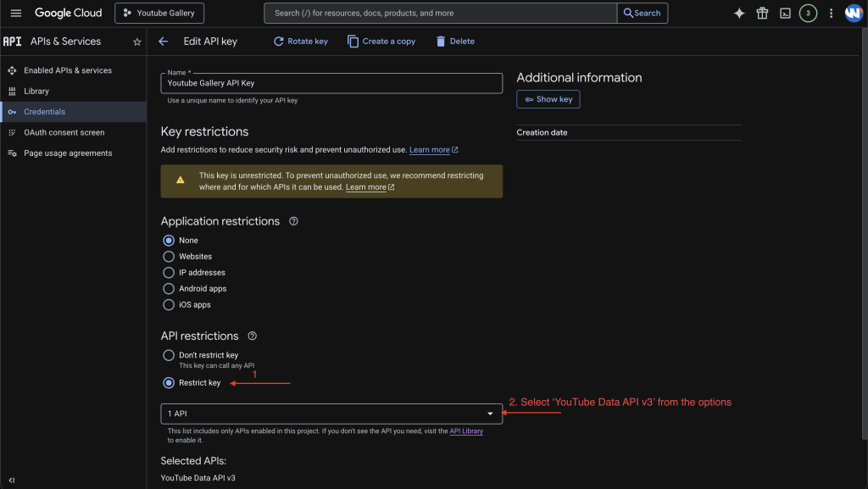Click the Show key button

(548, 99)
